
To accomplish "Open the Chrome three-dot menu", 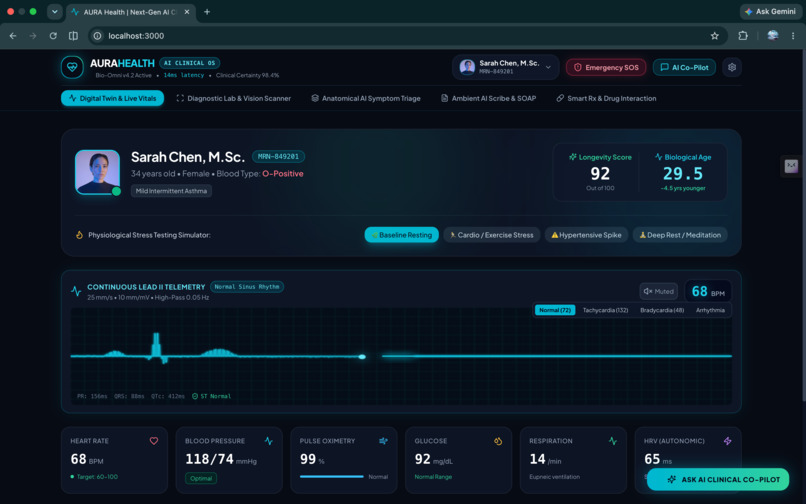I will coord(793,35).
